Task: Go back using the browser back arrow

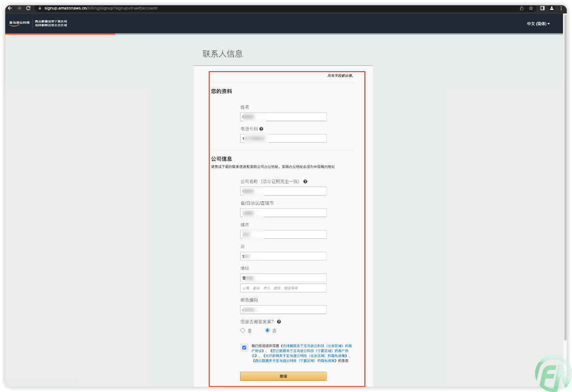Action: 10,8
